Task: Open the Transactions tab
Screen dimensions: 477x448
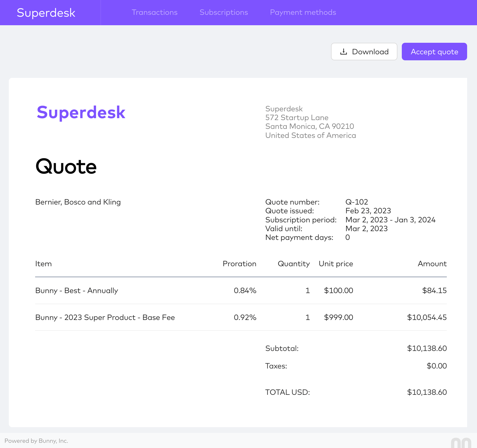Action: tap(155, 12)
